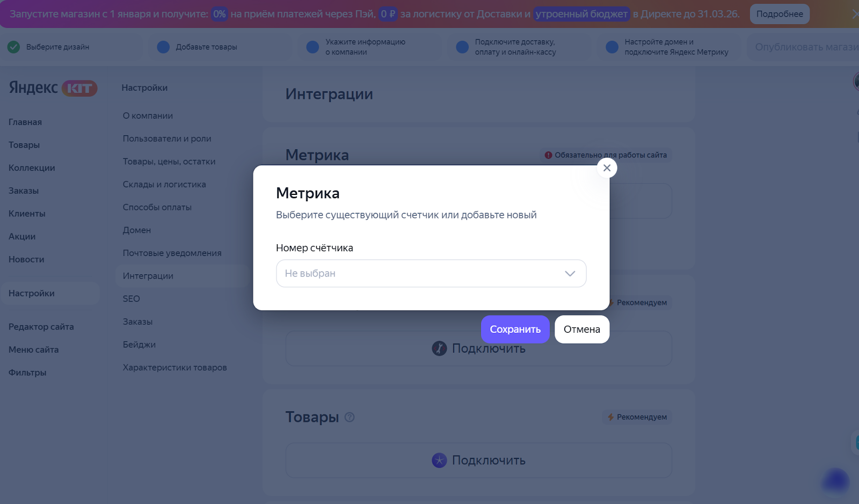Click the blue step circle for Укажите информацию о компании
The image size is (859, 504).
point(312,47)
